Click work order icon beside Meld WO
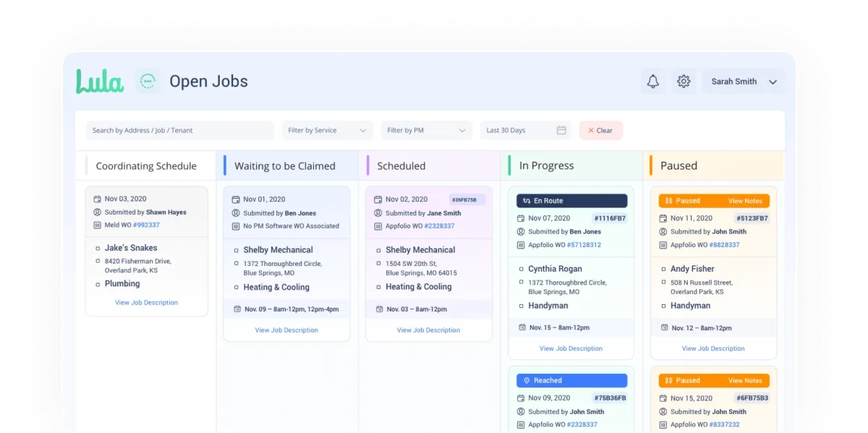This screenshot has height=433, width=868. pos(97,225)
